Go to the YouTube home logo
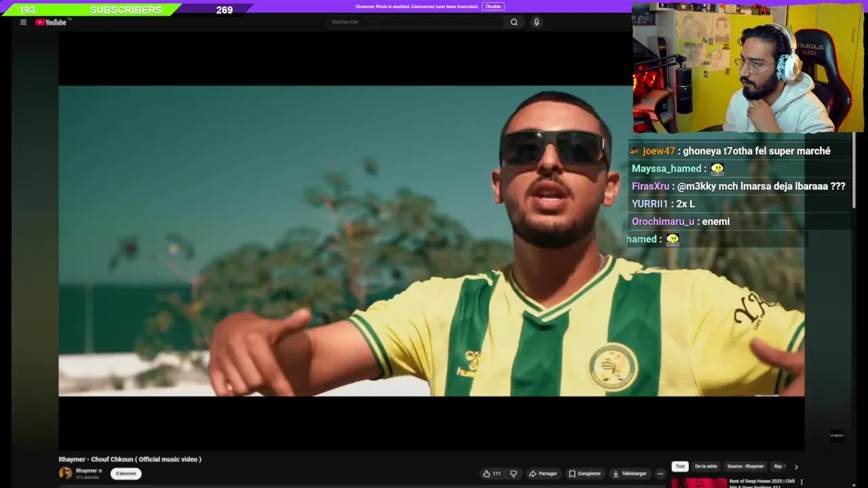This screenshot has width=868, height=488. pos(51,22)
